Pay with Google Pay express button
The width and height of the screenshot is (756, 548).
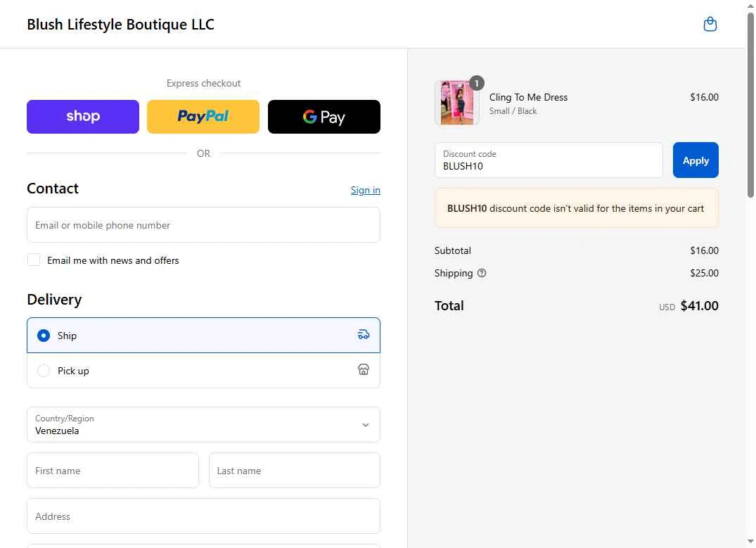[x=324, y=117]
